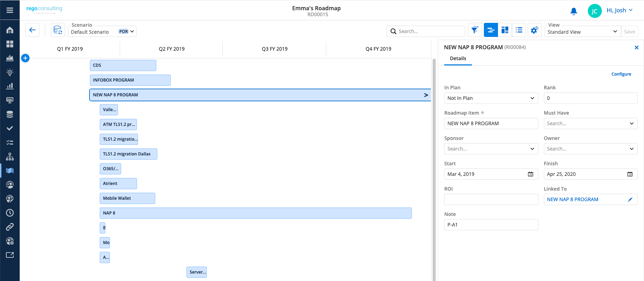Open the Roadmaps map icon in sidebar
This screenshot has height=281, width=644.
(10, 171)
